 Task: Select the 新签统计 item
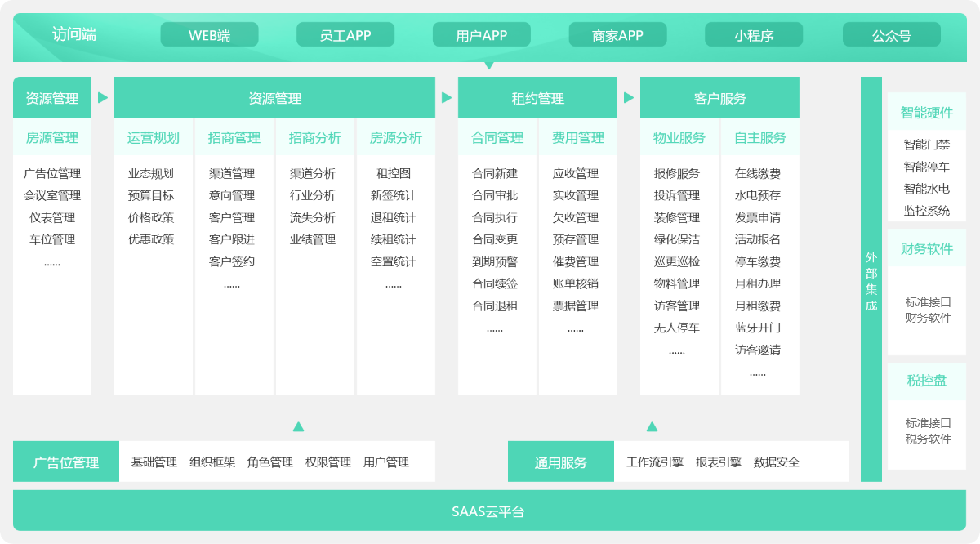394,195
